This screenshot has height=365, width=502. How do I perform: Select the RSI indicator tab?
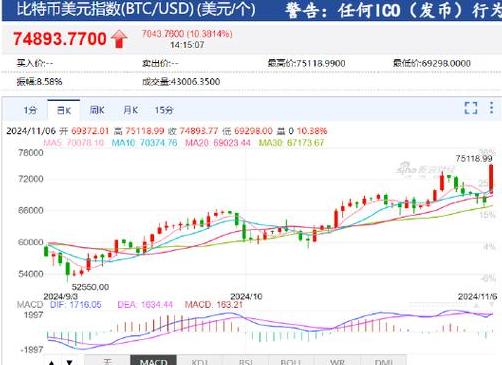tap(246, 361)
